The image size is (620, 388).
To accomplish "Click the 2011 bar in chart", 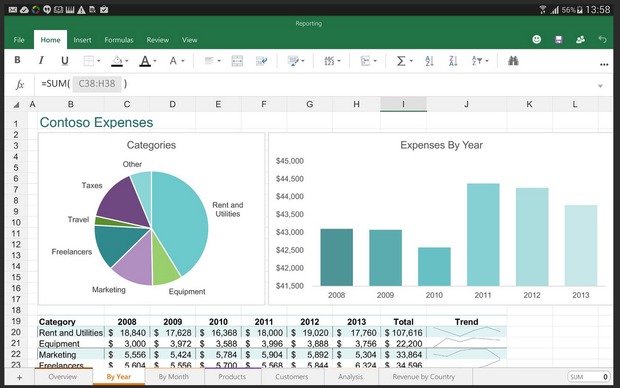I will click(483, 235).
